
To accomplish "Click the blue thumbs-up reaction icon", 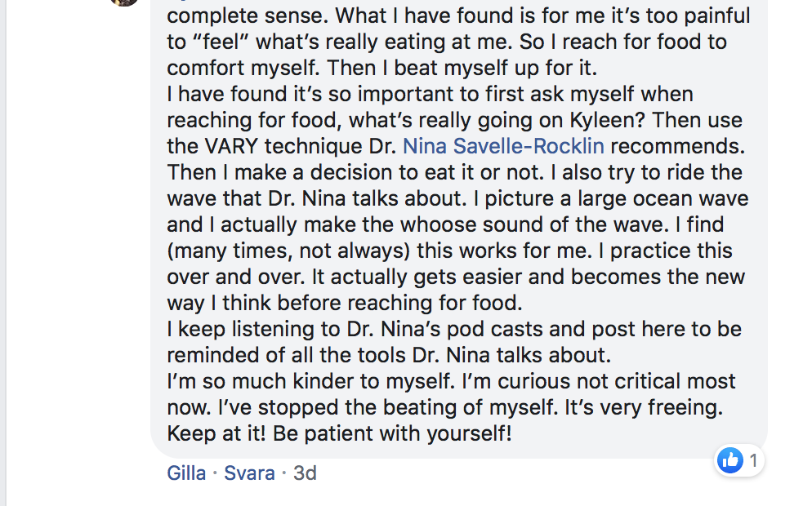I will 730,460.
